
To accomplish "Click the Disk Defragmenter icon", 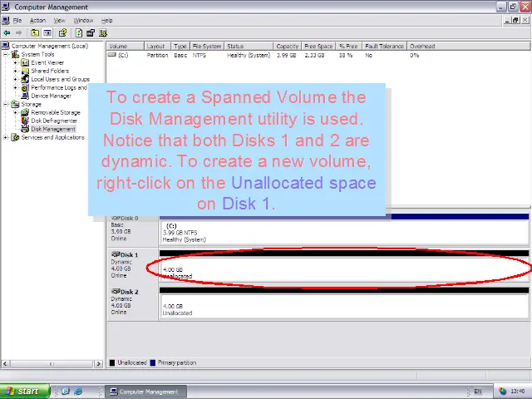I will 25,121.
